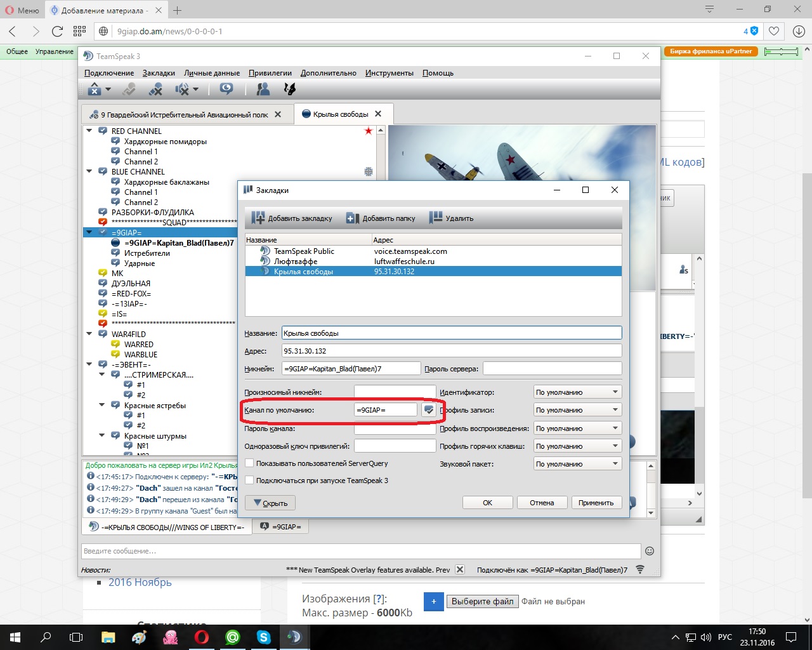The height and width of the screenshot is (650, 812).
Task: Open the 'Привилегии' menu
Action: pos(270,73)
